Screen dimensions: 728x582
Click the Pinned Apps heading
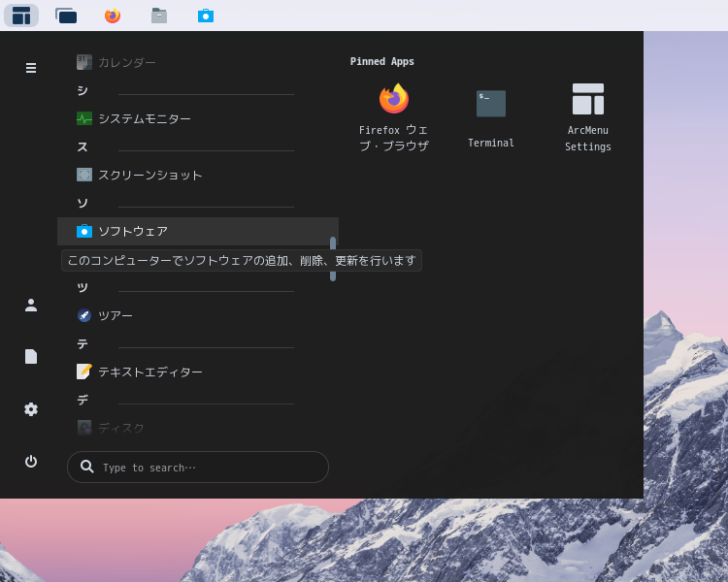click(382, 61)
